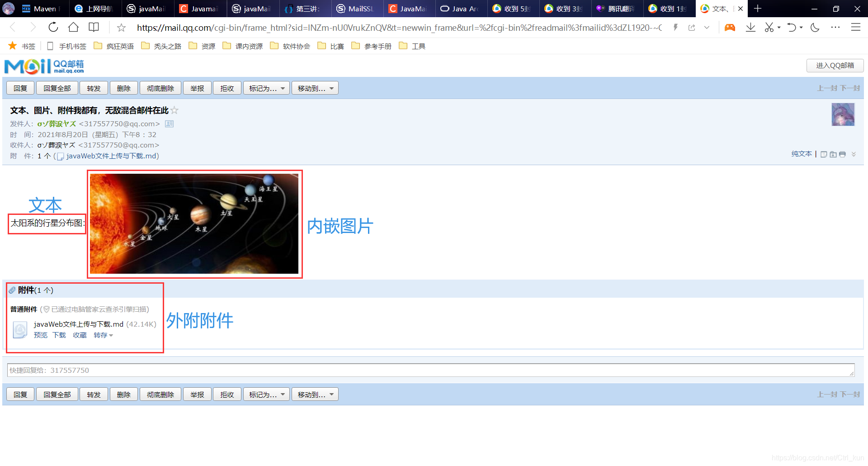Image resolution: width=868 pixels, height=466 pixels.
Task: Open the browser hamburger main menu
Action: pos(856,28)
